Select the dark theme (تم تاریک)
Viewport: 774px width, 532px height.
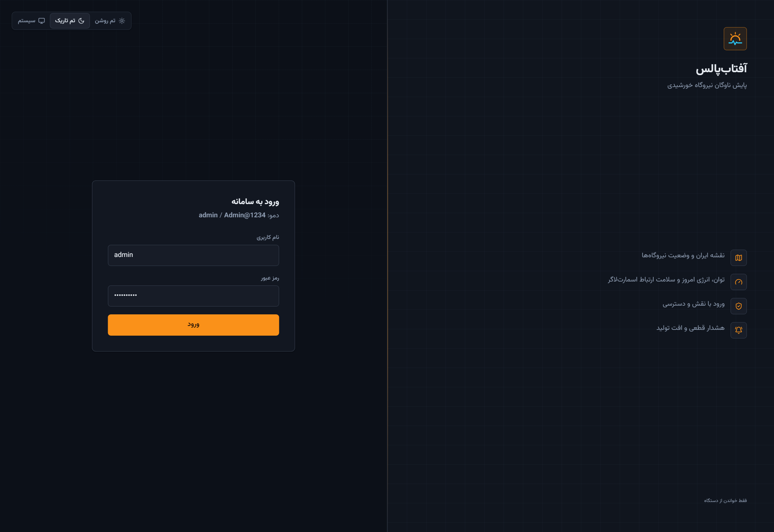70,21
